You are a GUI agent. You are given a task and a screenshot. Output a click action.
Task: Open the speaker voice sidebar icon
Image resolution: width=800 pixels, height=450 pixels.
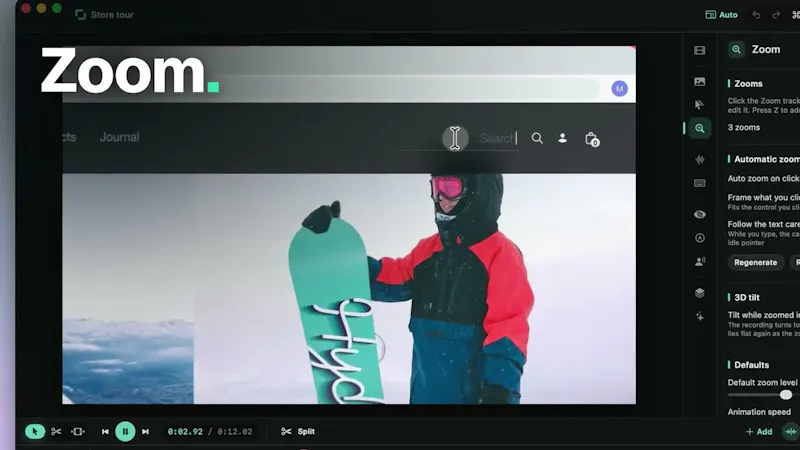coord(699,261)
